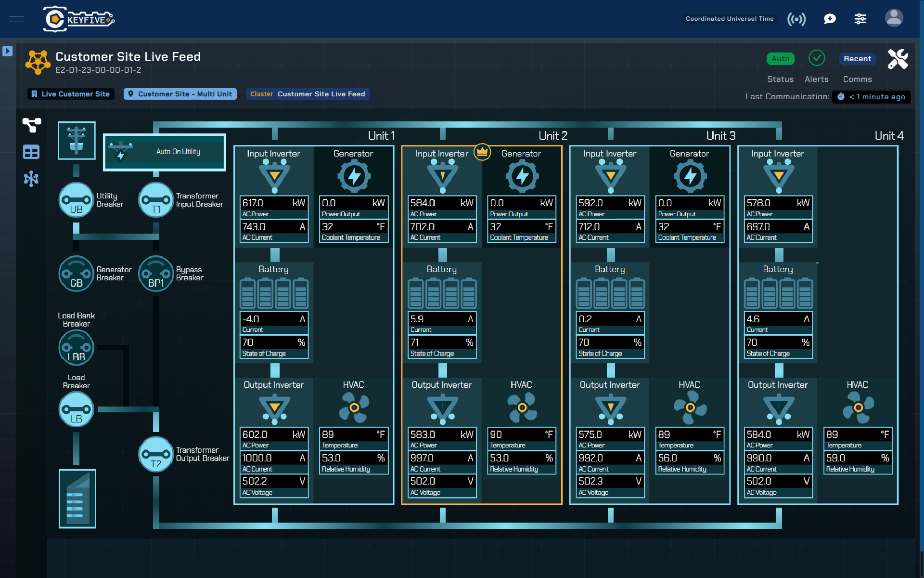Toggle the Generator Breaker GB
The width and height of the screenshot is (924, 578).
[x=76, y=274]
